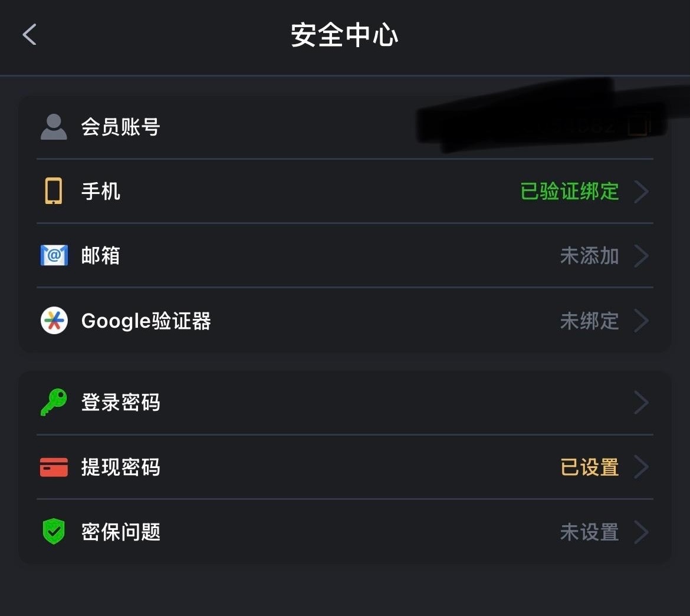Click the green key icon
Viewport: 690px width, 616px height.
(x=54, y=403)
